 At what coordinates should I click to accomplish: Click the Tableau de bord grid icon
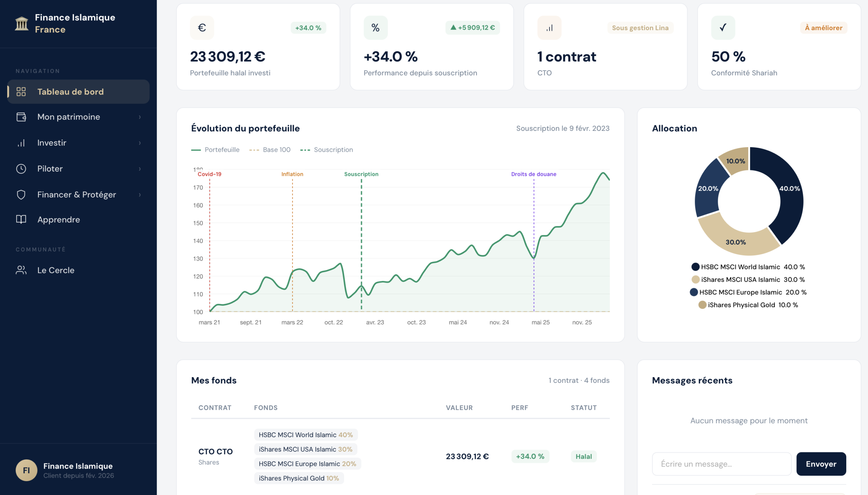point(21,91)
